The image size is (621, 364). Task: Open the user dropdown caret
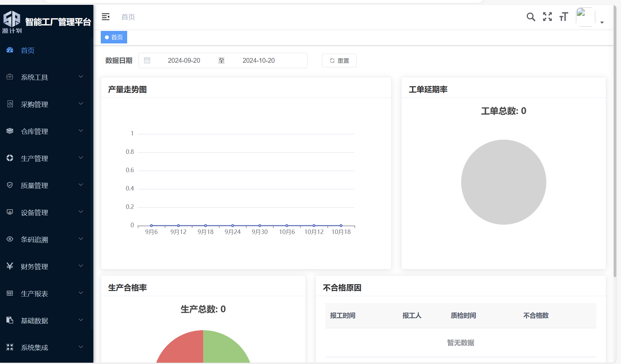click(x=602, y=23)
